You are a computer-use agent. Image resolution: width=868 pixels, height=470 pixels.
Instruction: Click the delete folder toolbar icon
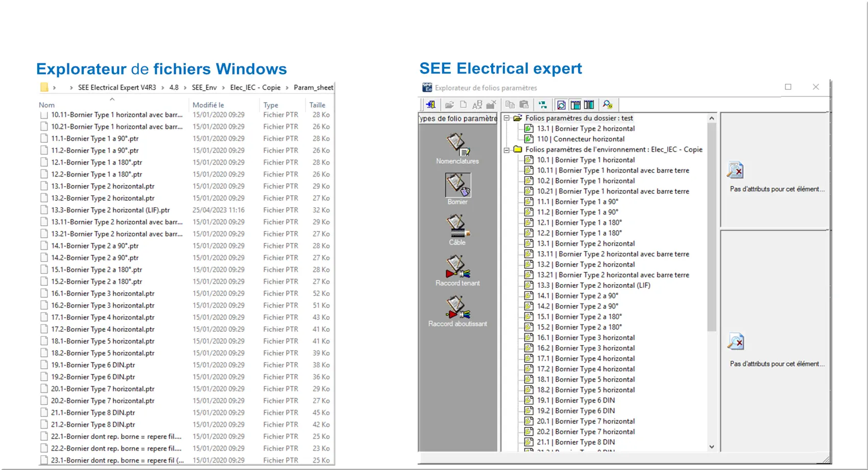(491, 105)
